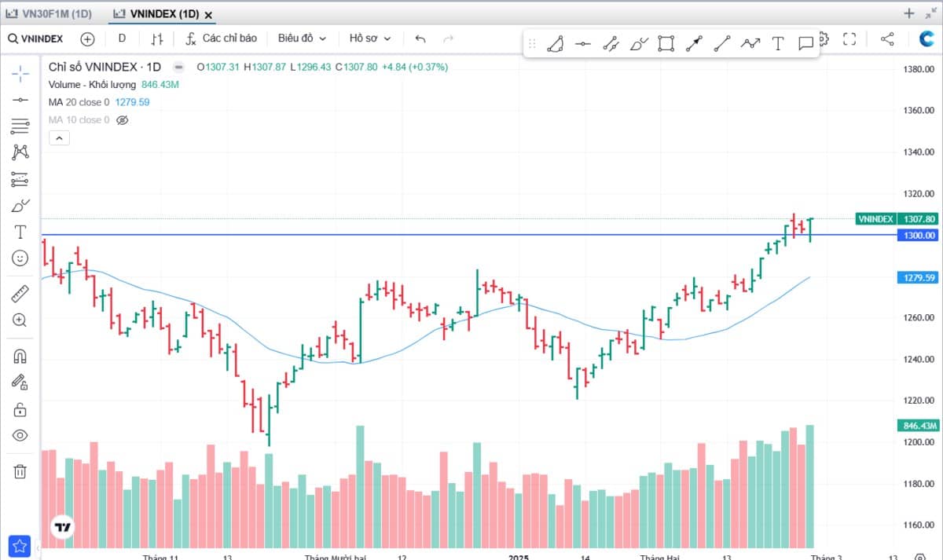
Task: Select the zoom-in magnifier tool
Action: [20, 320]
